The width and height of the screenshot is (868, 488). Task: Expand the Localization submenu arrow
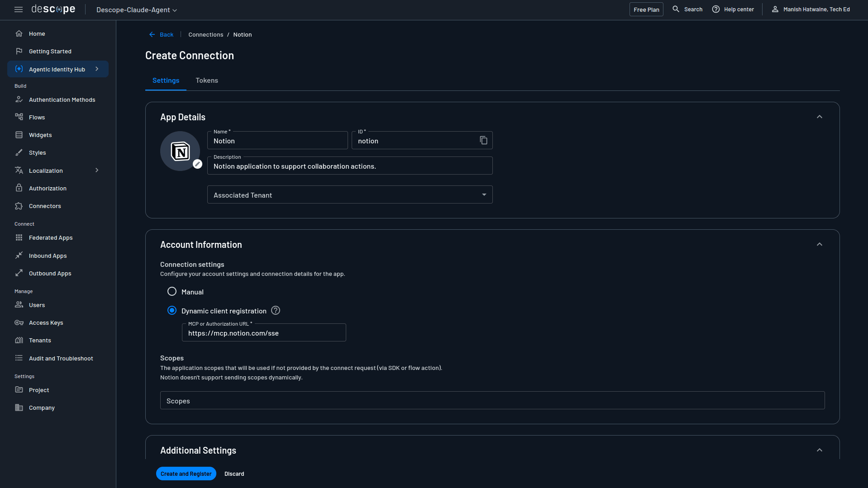97,170
